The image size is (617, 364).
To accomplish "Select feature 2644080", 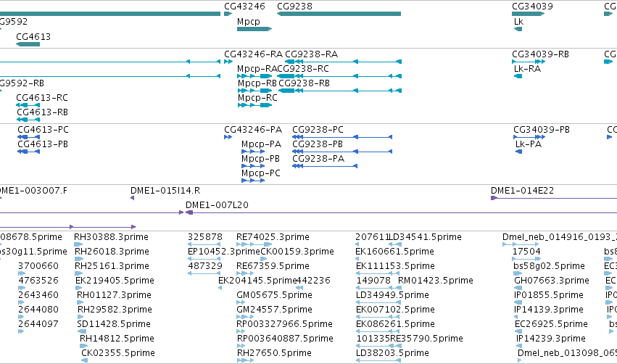I will [38, 310].
